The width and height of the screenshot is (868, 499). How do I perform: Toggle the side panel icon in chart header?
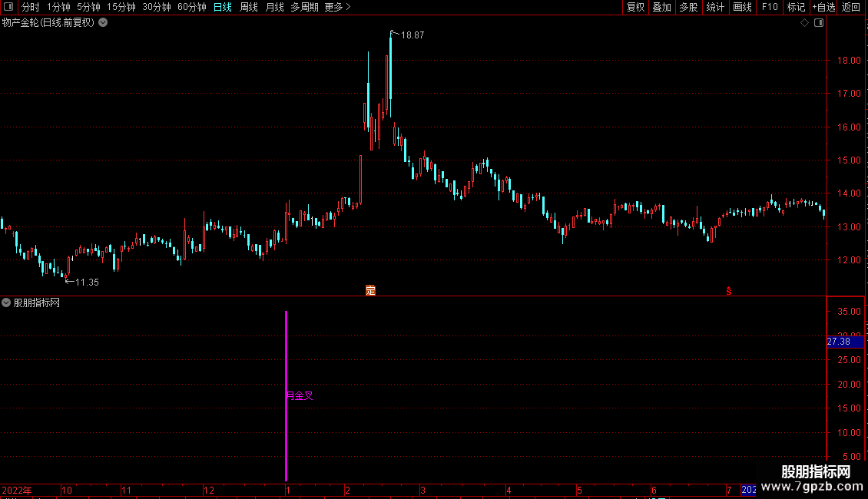tap(819, 23)
